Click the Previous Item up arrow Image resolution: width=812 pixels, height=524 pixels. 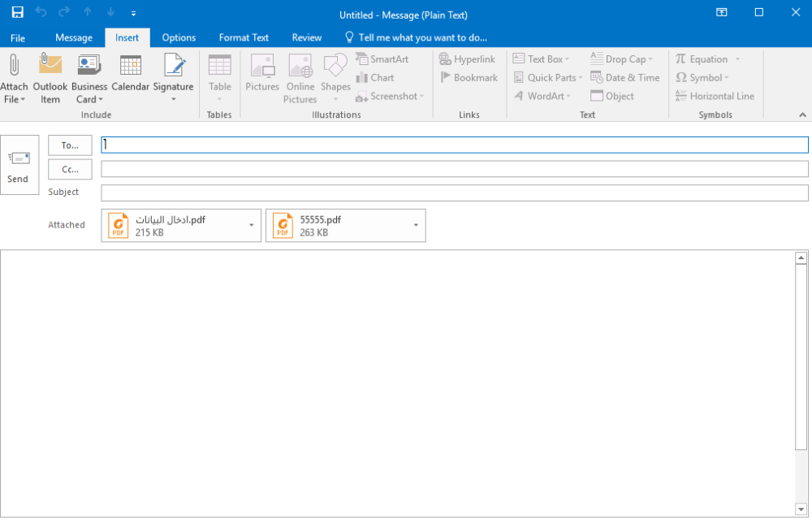[88, 12]
